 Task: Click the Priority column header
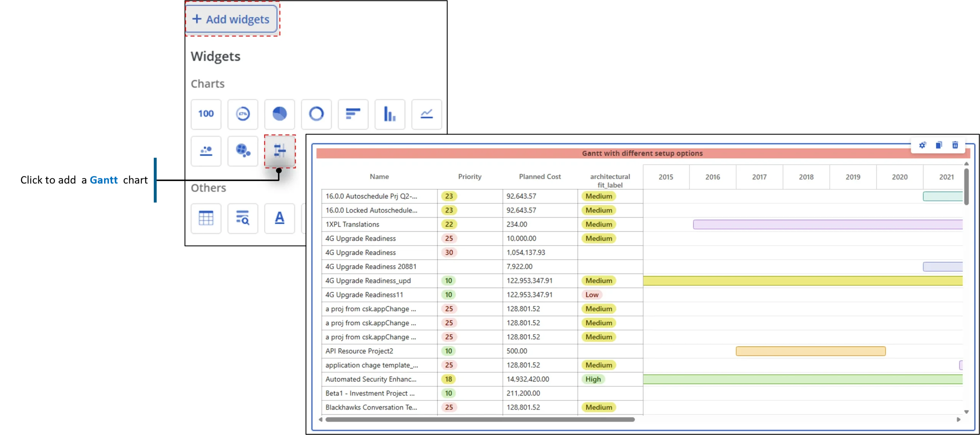(470, 176)
